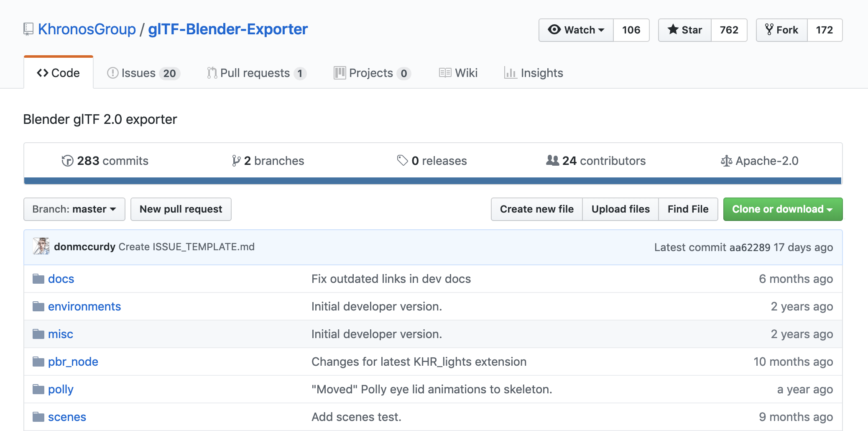Click the polly folder icon
The image size is (868, 431).
[38, 389]
